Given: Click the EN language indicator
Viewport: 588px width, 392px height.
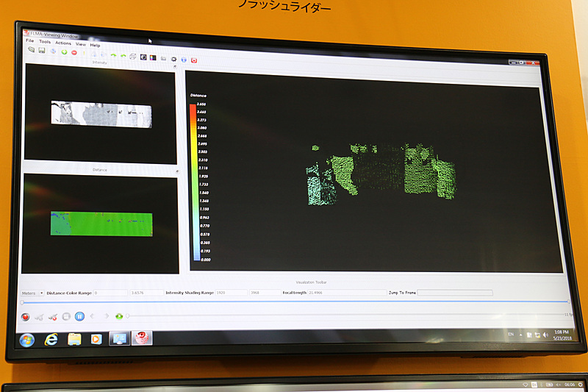Looking at the screenshot, I should tap(511, 334).
